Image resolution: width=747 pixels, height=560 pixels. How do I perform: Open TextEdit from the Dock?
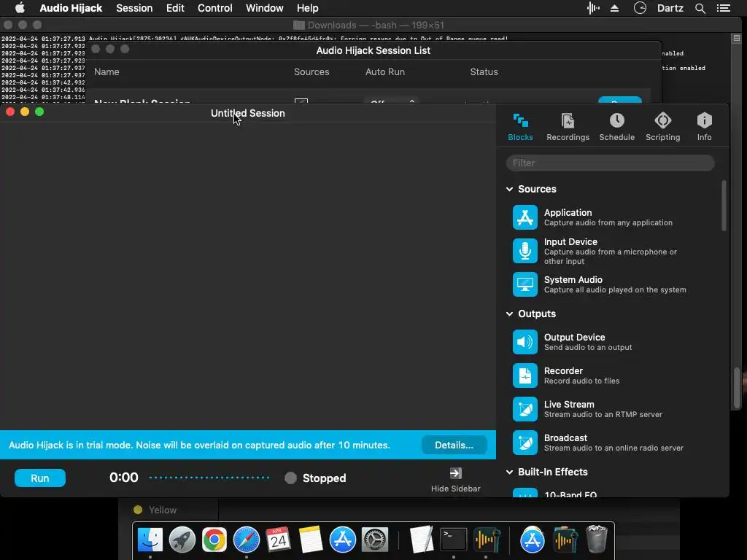point(421,540)
